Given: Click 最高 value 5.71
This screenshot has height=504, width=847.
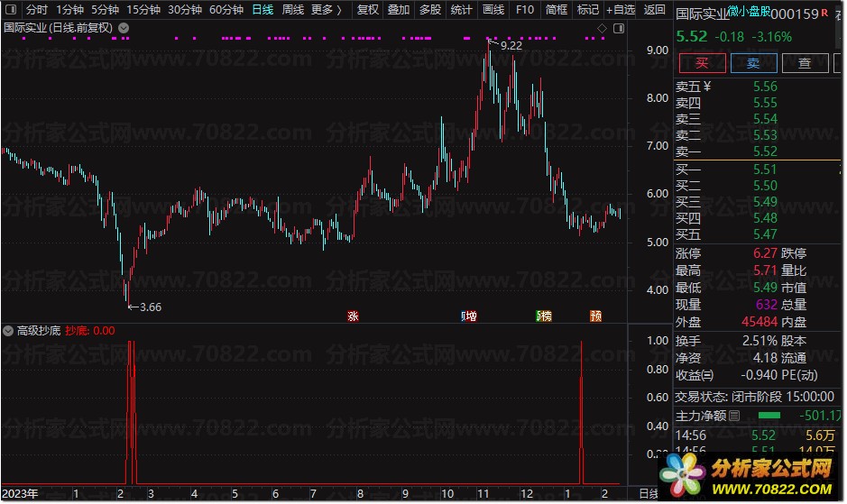Looking at the screenshot, I should click(x=766, y=270).
